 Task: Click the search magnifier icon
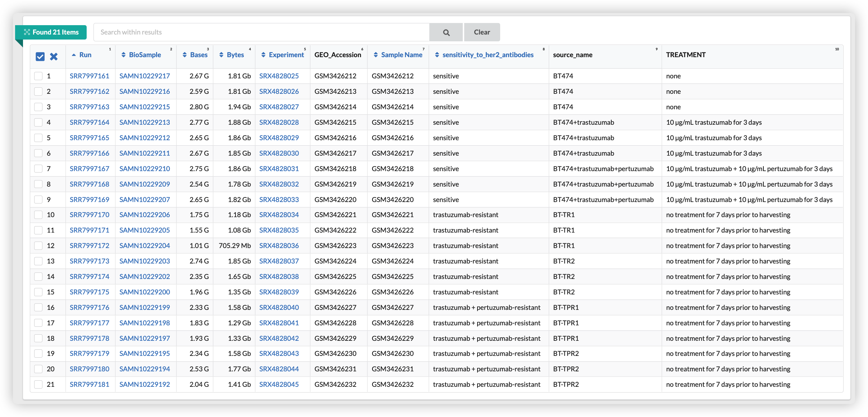pyautogui.click(x=446, y=32)
